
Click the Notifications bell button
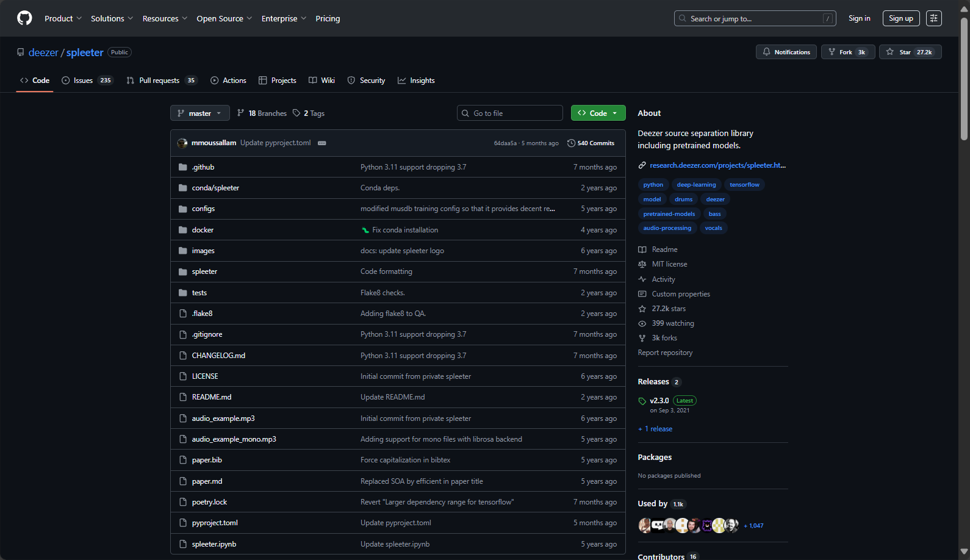786,52
